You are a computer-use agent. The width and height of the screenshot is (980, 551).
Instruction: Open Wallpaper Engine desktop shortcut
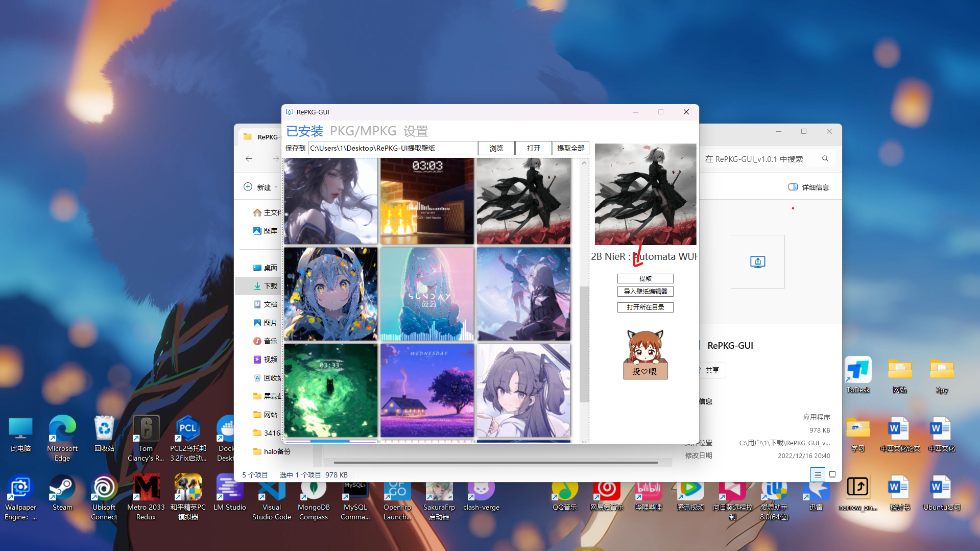(x=20, y=498)
